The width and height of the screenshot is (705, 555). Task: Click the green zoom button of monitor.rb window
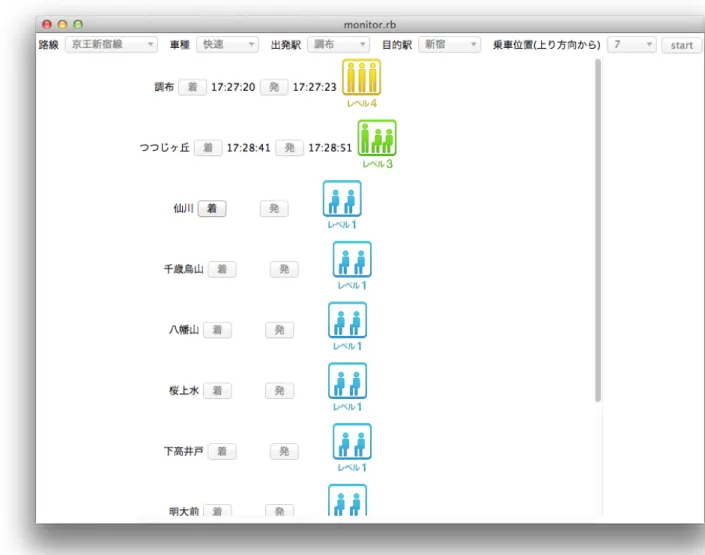(78, 24)
